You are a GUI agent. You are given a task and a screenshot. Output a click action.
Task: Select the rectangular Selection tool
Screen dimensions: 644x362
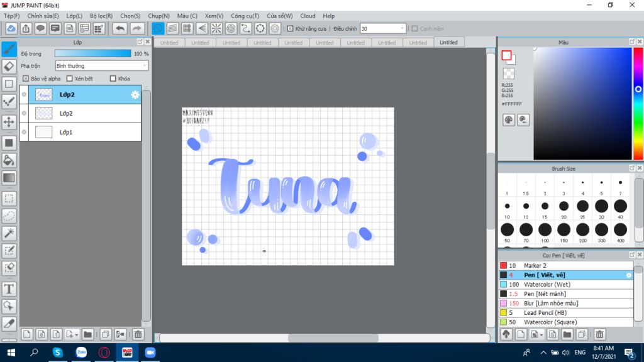(x=9, y=199)
